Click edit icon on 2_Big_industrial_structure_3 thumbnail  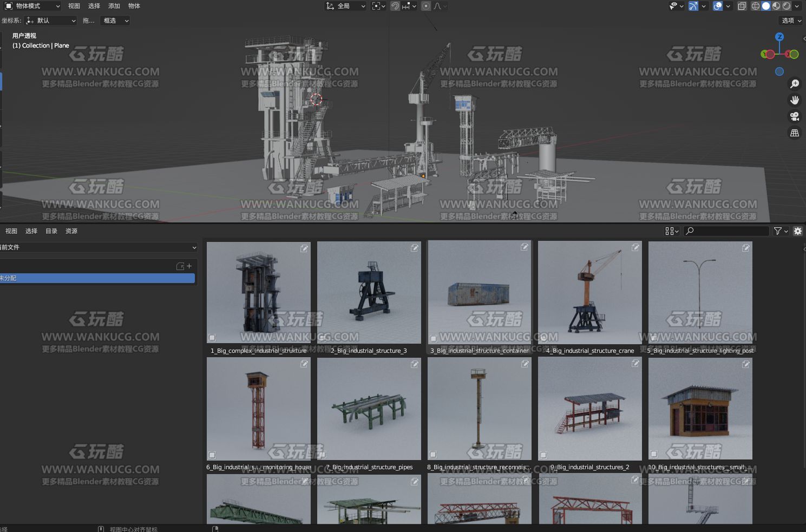tap(415, 248)
